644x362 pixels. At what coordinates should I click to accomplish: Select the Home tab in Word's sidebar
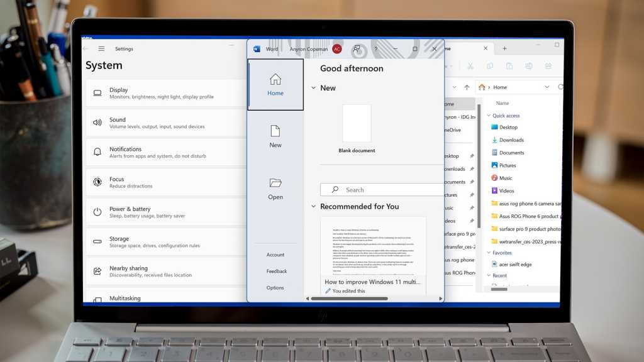tap(275, 85)
